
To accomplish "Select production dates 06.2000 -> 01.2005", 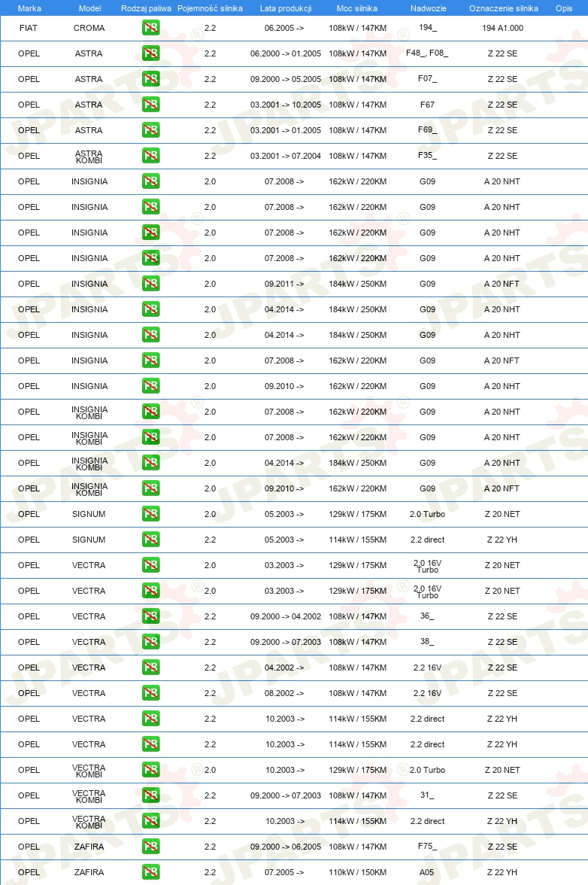I will point(285,53).
